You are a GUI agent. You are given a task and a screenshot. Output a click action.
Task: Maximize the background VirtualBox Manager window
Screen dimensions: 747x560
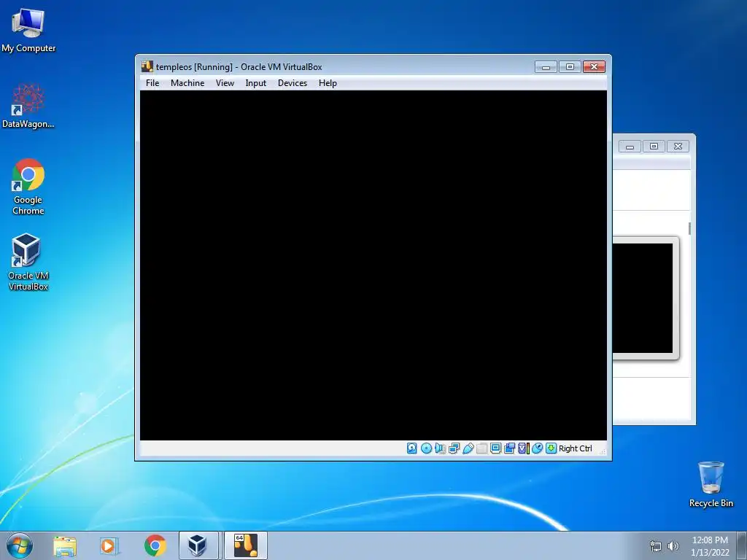coord(654,147)
